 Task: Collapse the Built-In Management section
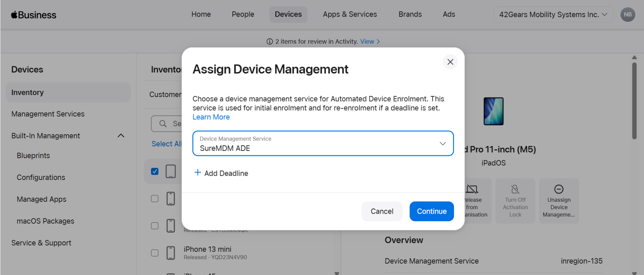click(x=121, y=136)
